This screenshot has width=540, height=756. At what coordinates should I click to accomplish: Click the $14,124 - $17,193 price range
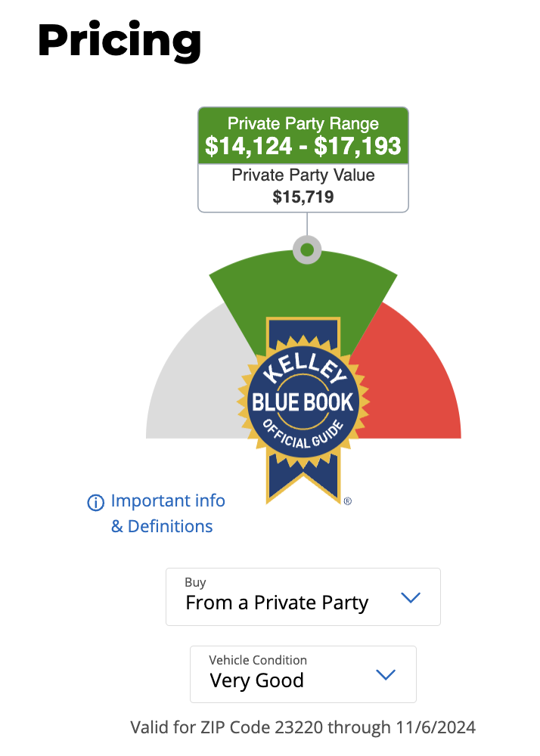pos(303,146)
